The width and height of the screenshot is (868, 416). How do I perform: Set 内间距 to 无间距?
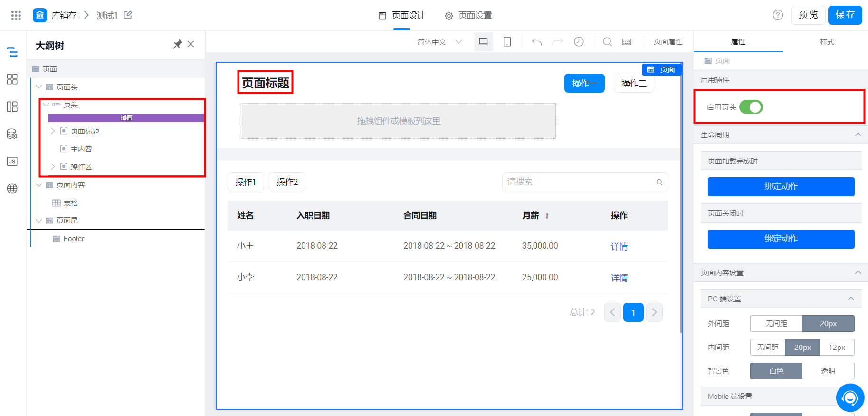pos(768,348)
